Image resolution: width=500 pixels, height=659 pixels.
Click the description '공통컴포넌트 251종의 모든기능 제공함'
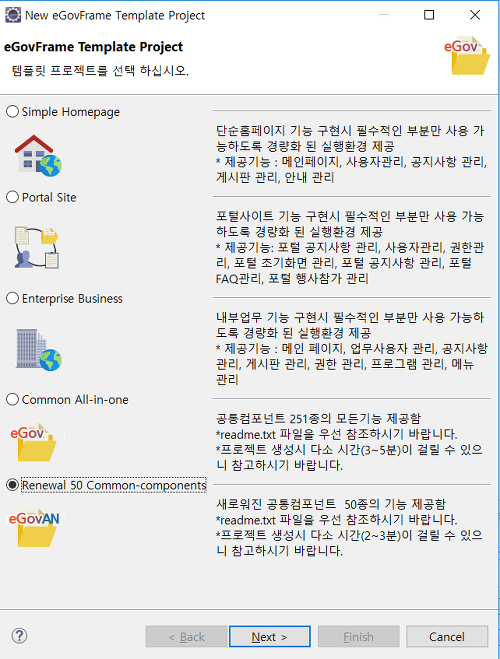(318, 418)
